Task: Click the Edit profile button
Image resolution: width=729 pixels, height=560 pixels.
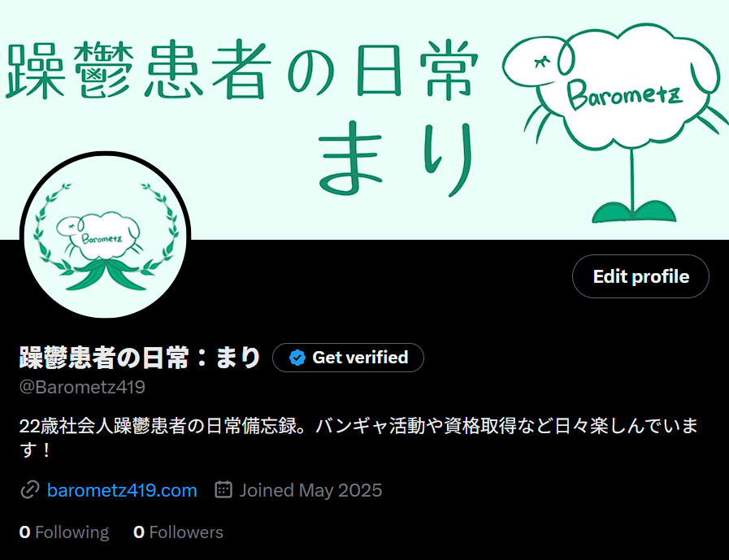Action: click(640, 276)
